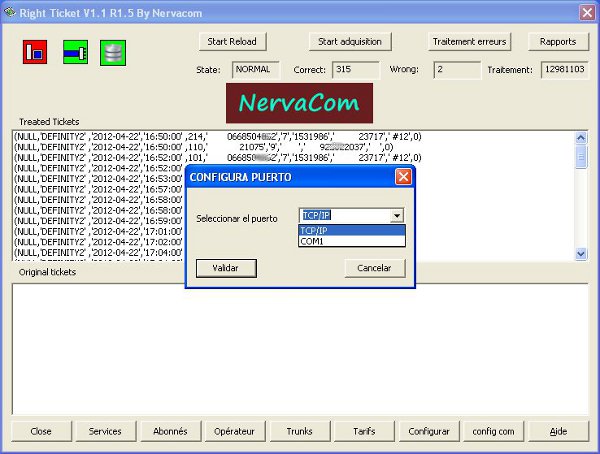This screenshot has width=600, height=454.
Task: Open Services from the bottom bar
Action: coord(105,431)
